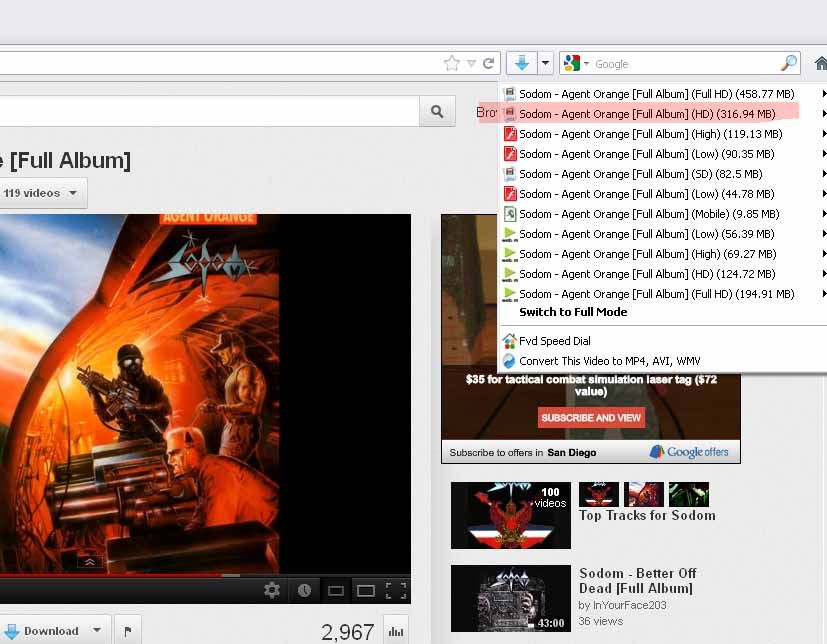Viewport: 827px width, 644px height.
Task: Open the Download button dropdown arrow below video
Action: (97, 630)
